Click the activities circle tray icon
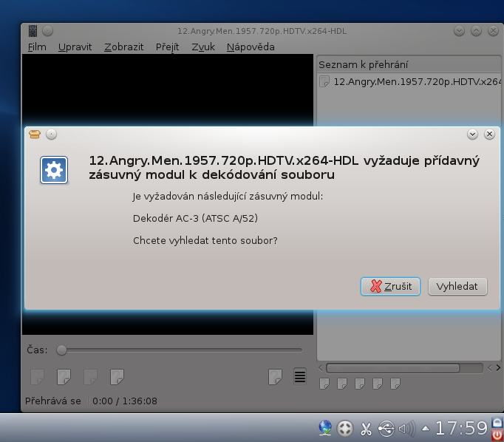 pos(345,429)
